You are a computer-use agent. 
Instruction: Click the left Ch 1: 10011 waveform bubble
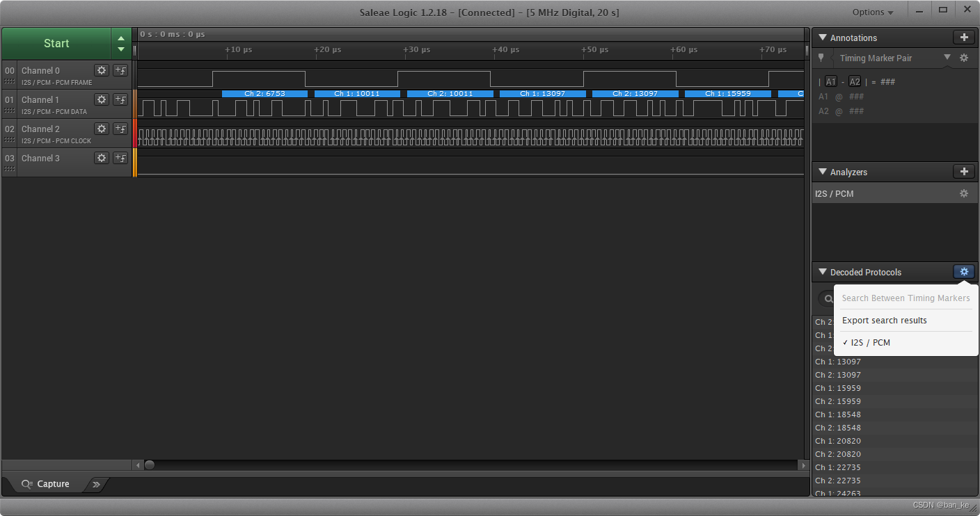pyautogui.click(x=357, y=93)
